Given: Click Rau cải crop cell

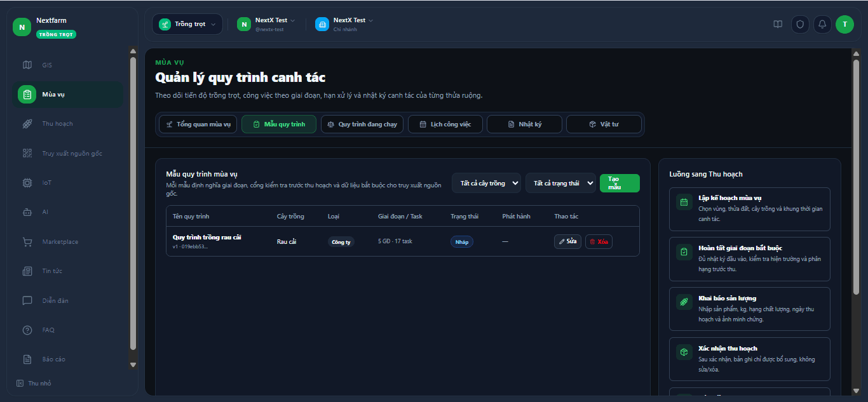Looking at the screenshot, I should 287,241.
